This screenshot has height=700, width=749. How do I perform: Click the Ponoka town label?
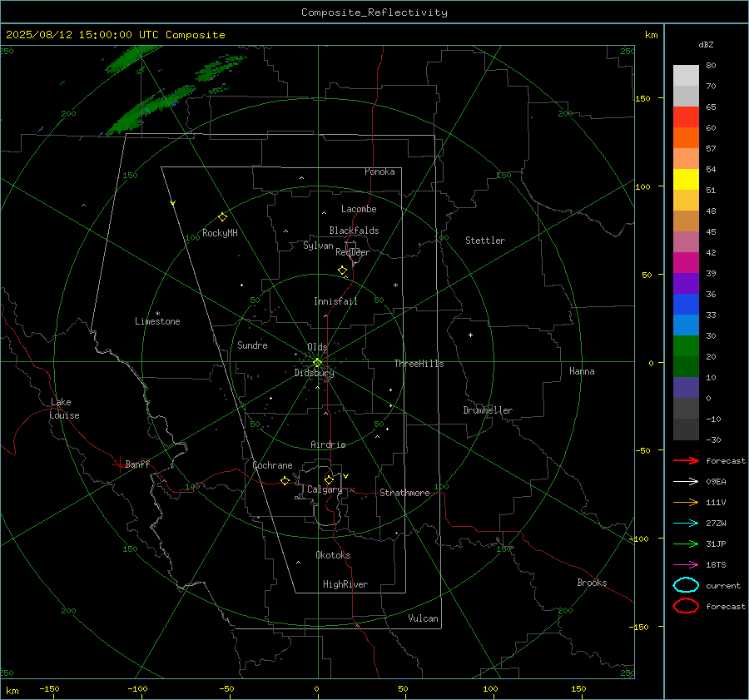coord(379,171)
